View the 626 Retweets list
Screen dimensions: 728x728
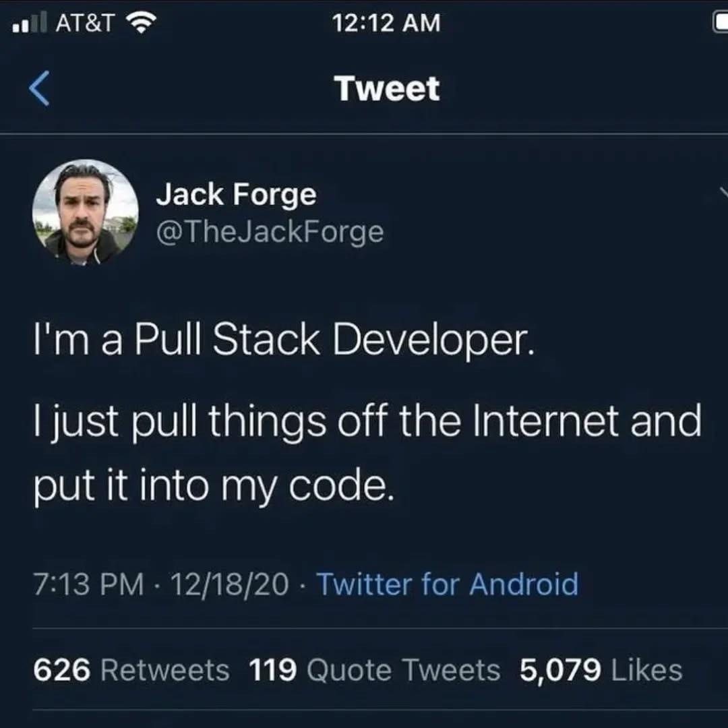131,670
